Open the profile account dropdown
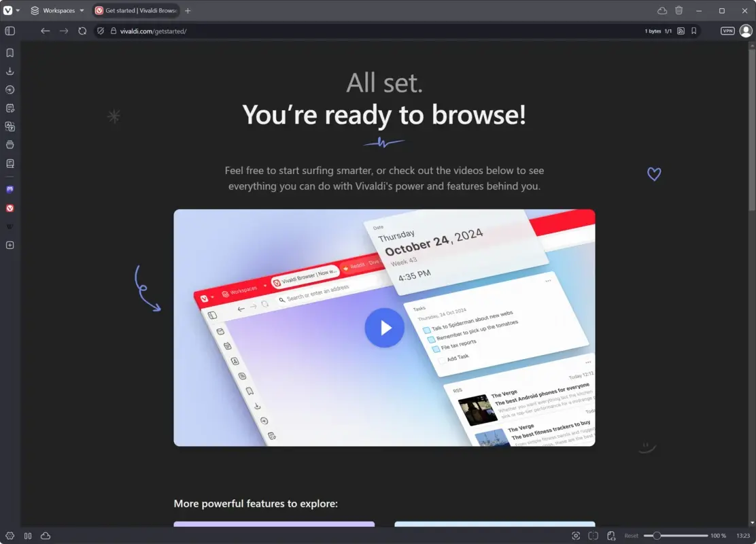This screenshot has width=756, height=544. pos(745,31)
